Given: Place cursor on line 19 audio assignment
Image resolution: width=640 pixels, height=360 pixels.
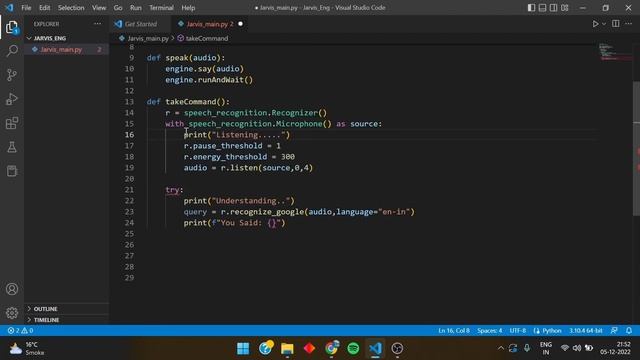Looking at the screenshot, I should 248,168.
